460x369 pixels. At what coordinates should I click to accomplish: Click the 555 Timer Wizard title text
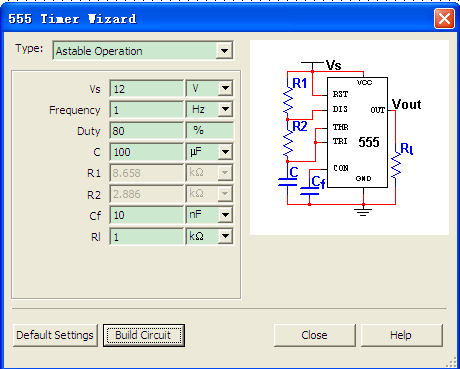[x=72, y=19]
